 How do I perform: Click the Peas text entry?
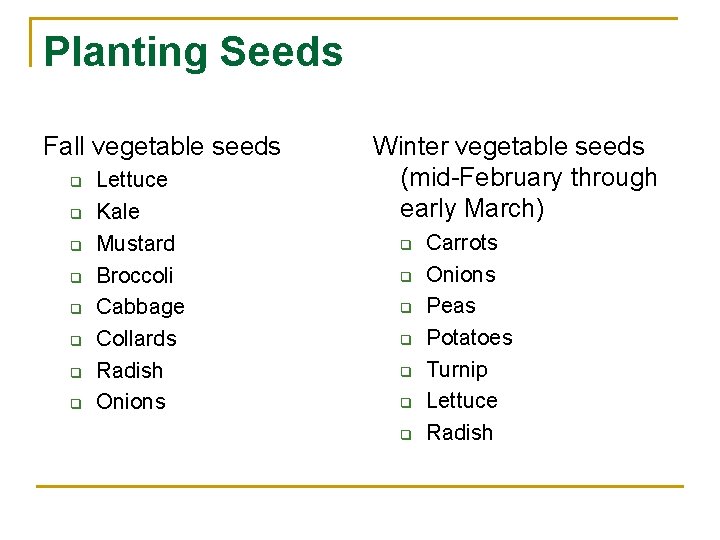tap(450, 306)
